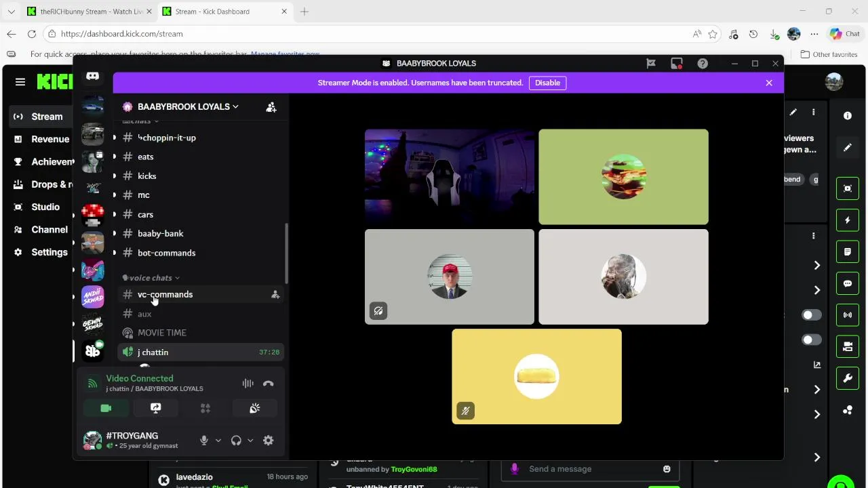Dismiss the Streamer Mode banner with its X
The image size is (868, 488).
coord(769,83)
